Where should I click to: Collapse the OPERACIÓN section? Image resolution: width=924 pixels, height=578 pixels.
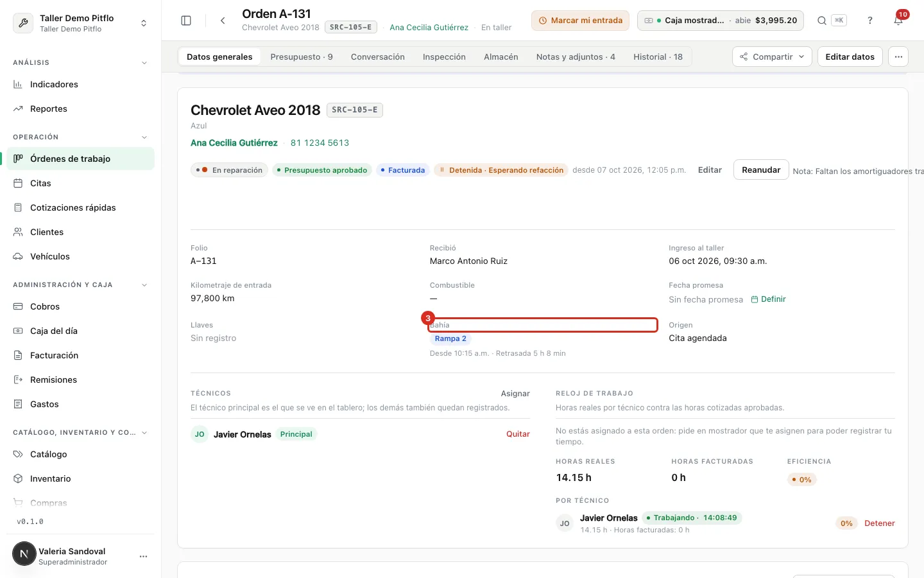tap(144, 137)
